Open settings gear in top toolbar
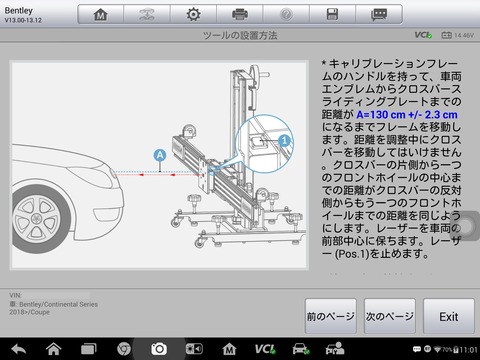480x360 pixels. pos(193,15)
